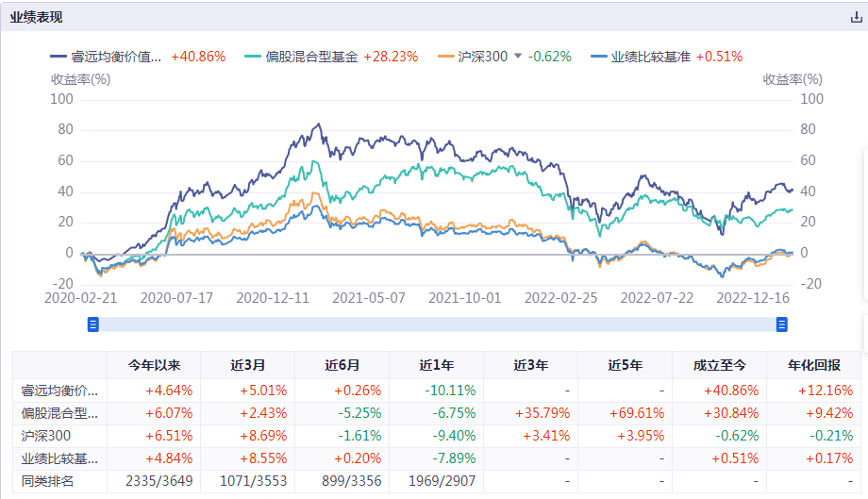Click the 业绩表现 section title
This screenshot has height=499, width=868.
tap(37, 17)
